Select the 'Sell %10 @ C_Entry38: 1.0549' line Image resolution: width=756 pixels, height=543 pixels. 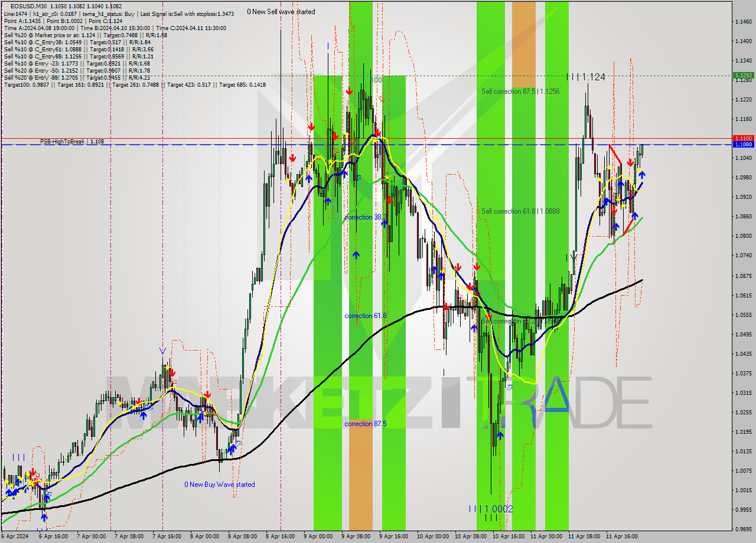pos(77,42)
